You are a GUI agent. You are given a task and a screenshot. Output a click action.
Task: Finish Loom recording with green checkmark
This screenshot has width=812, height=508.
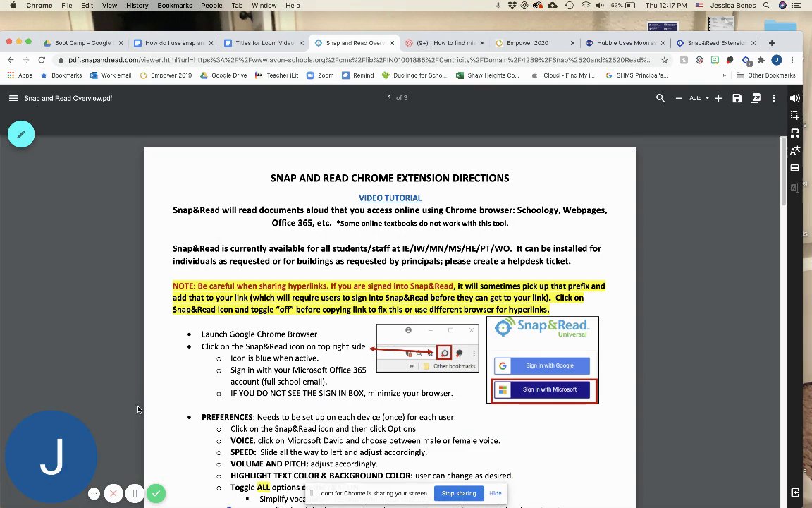tap(156, 493)
